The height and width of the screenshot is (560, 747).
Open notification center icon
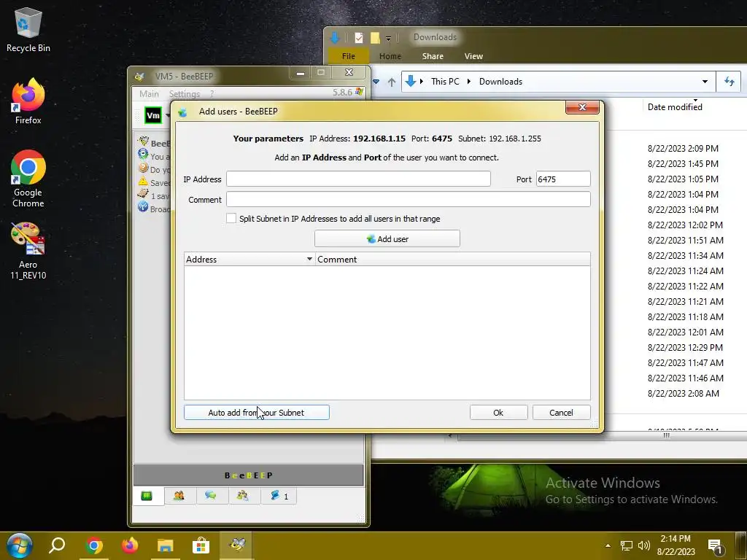coord(716,547)
